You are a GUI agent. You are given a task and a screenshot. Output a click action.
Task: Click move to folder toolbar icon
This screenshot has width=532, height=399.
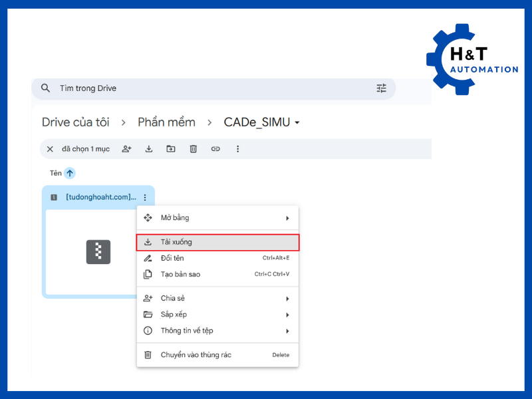171,149
